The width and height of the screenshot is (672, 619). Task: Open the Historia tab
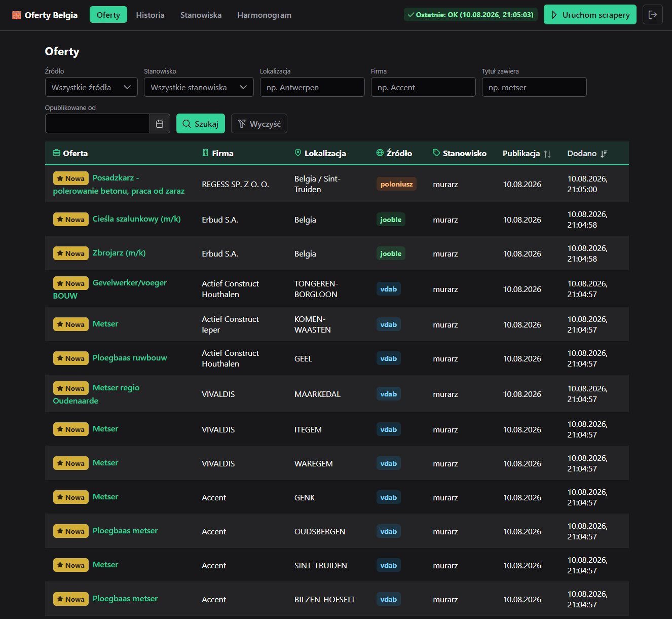(150, 15)
